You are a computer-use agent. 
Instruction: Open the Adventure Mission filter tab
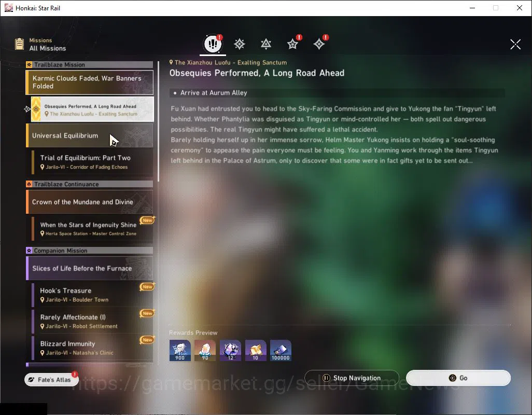[x=319, y=44]
